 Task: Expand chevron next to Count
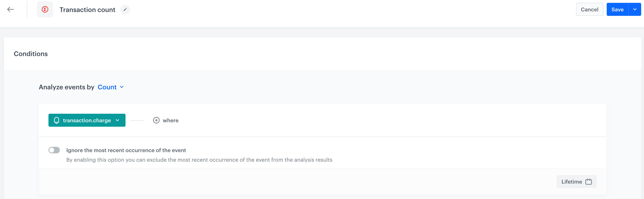[x=122, y=87]
